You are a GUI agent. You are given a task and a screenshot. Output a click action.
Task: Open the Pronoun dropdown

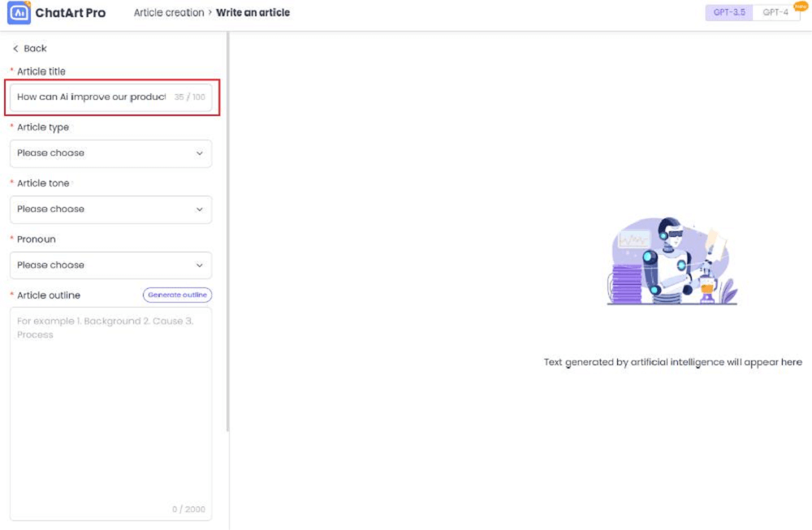[x=110, y=265]
